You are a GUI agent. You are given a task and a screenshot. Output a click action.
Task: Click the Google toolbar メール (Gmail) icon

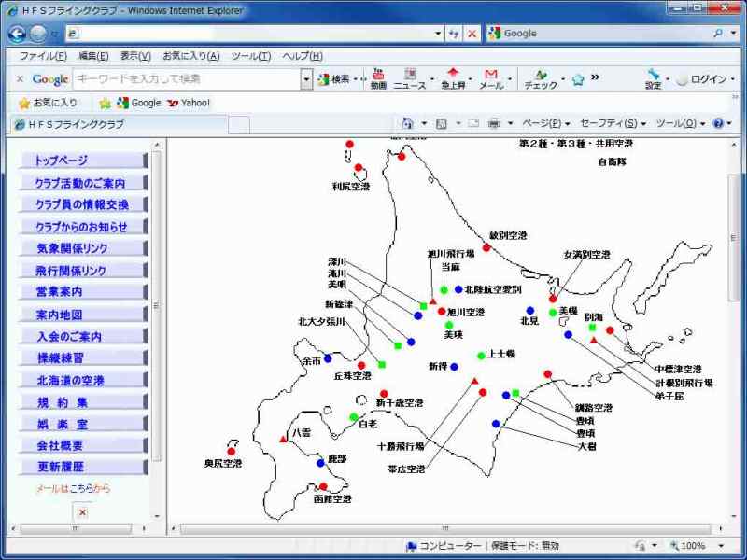pyautogui.click(x=490, y=79)
